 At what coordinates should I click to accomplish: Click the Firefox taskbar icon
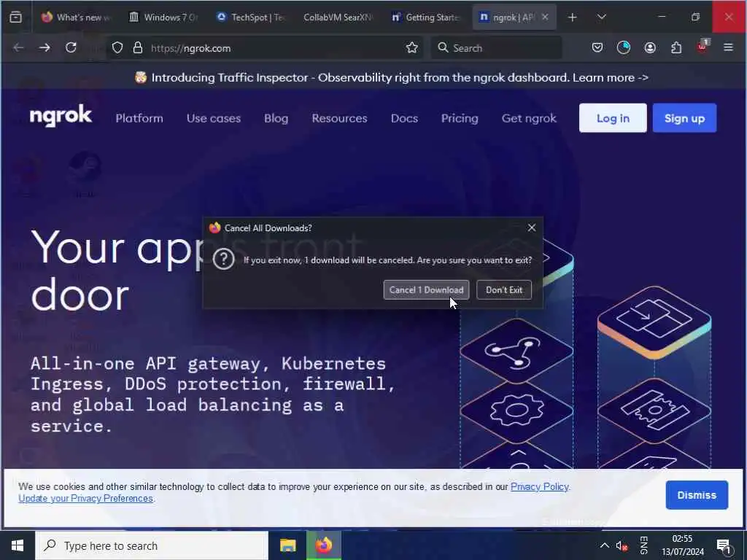[x=323, y=545]
